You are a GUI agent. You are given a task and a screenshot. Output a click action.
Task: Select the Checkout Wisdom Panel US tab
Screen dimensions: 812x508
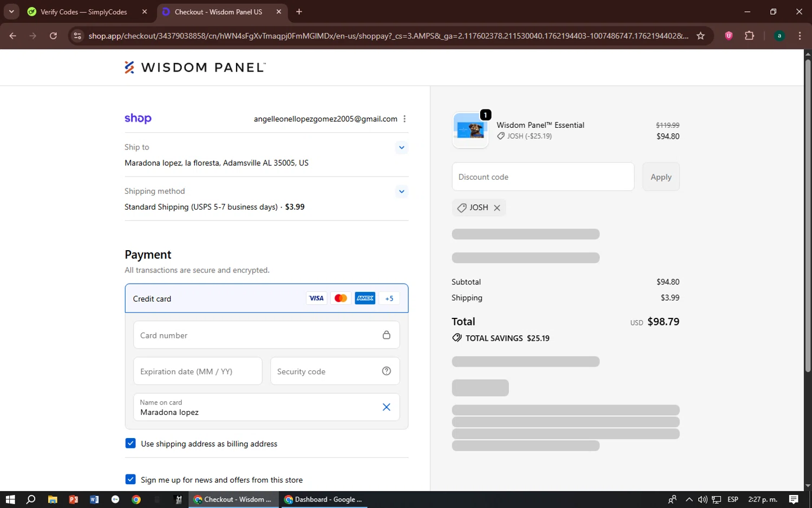218,12
